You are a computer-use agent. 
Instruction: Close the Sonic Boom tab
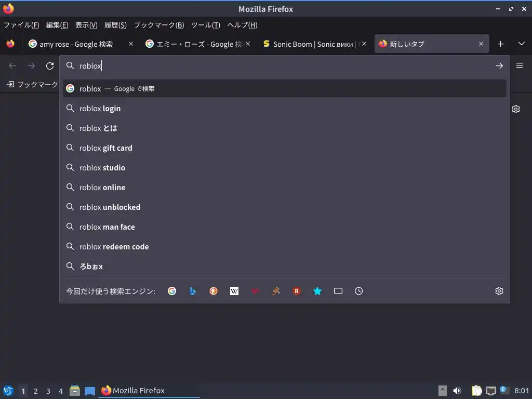[364, 44]
